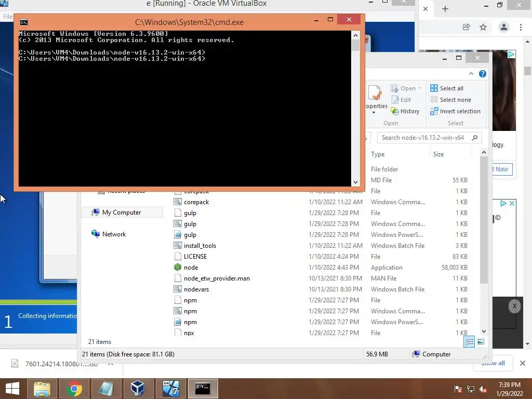
Task: Click the file list scroll-down arrow
Action: pos(484,331)
